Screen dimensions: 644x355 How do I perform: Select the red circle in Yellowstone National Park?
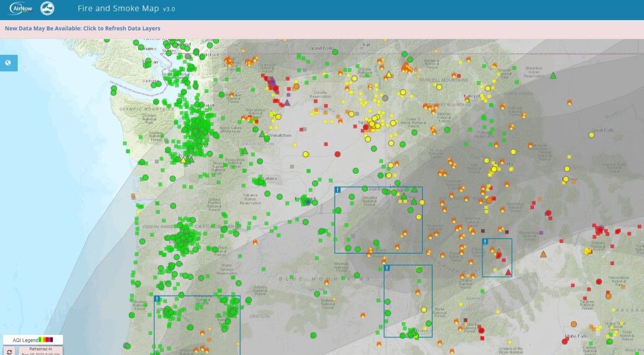point(599,281)
